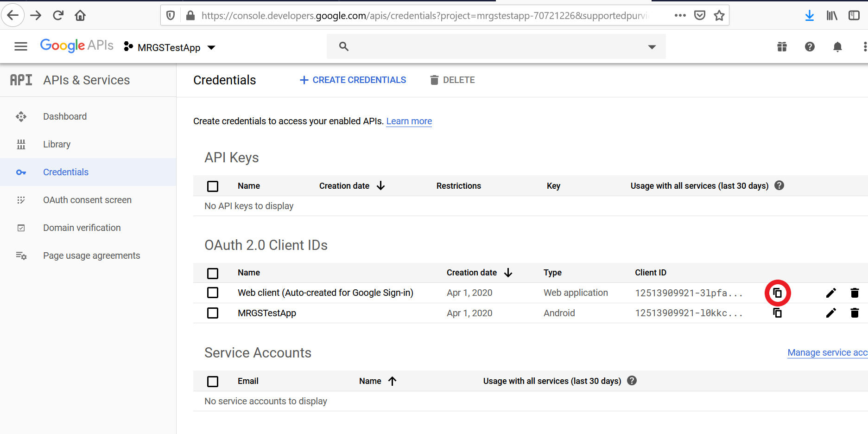868x434 pixels.
Task: Expand the search bar dropdown arrow
Action: pyautogui.click(x=652, y=46)
